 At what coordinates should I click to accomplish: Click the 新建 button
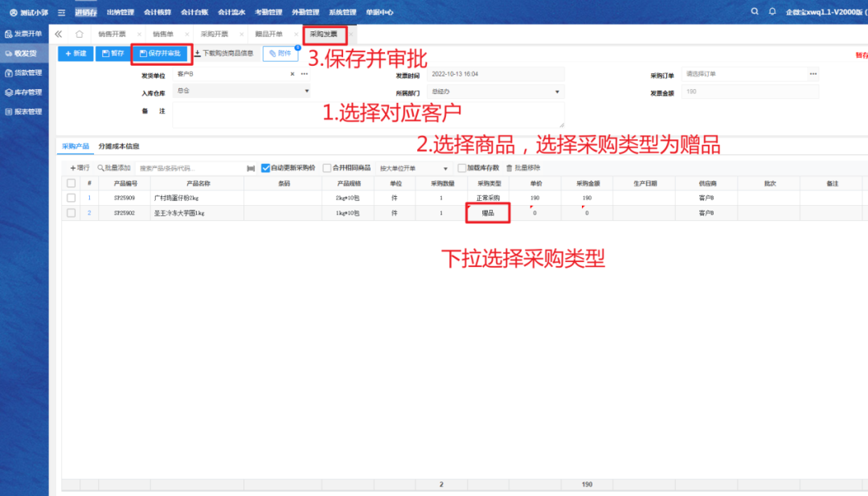pyautogui.click(x=75, y=54)
